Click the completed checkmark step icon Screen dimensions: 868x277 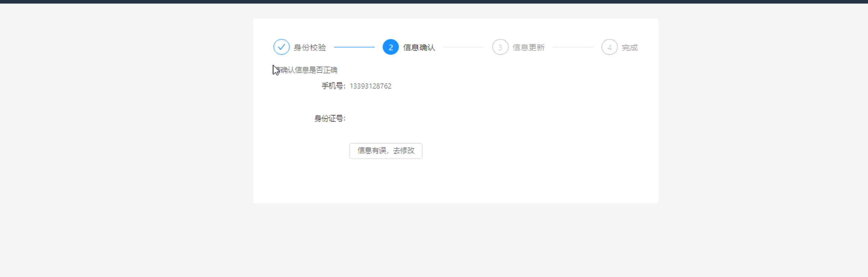(281, 47)
